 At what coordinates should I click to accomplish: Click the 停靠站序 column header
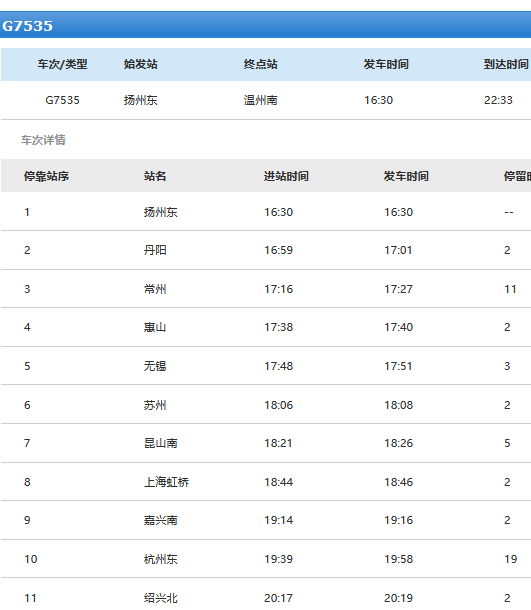(x=46, y=176)
